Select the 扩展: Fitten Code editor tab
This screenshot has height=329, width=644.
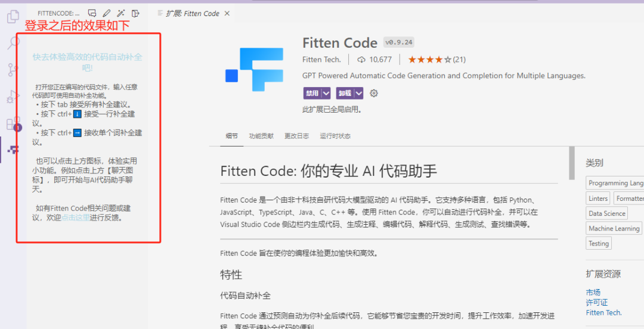[193, 14]
